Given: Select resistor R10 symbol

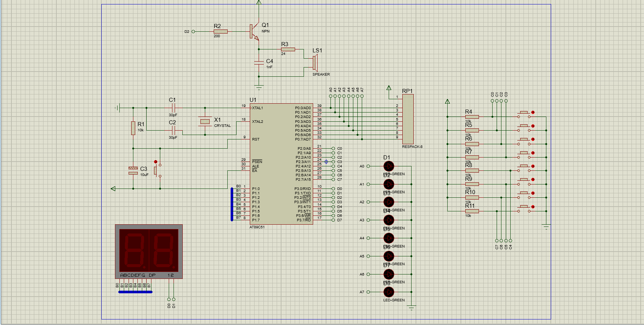Looking at the screenshot, I should (x=472, y=198).
